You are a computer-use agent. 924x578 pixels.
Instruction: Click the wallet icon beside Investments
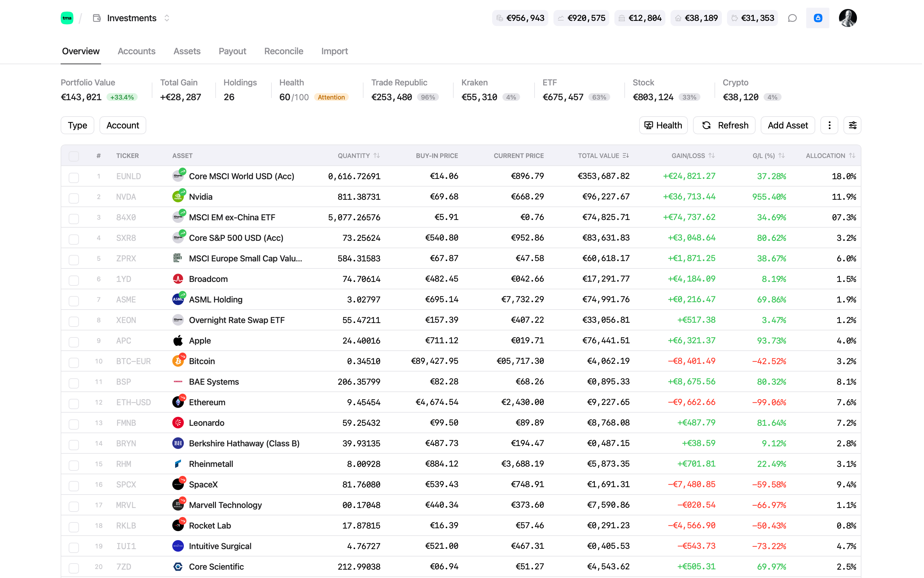coord(97,18)
